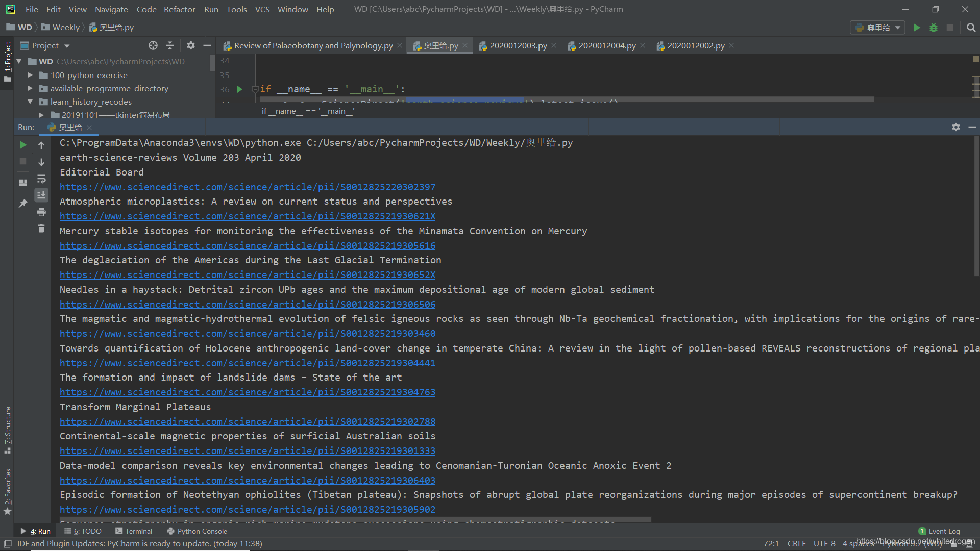Switch to the 2020012003.py editor tab

point(518,46)
